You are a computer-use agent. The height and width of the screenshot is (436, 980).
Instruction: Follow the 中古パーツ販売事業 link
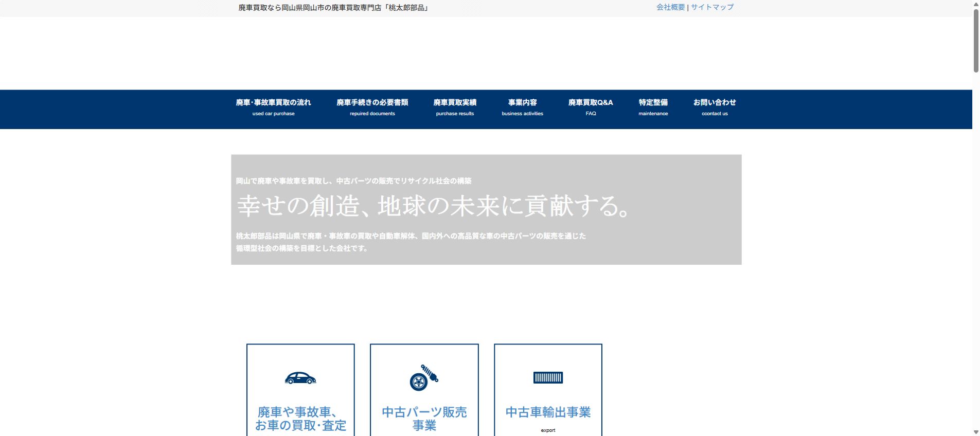coord(424,419)
